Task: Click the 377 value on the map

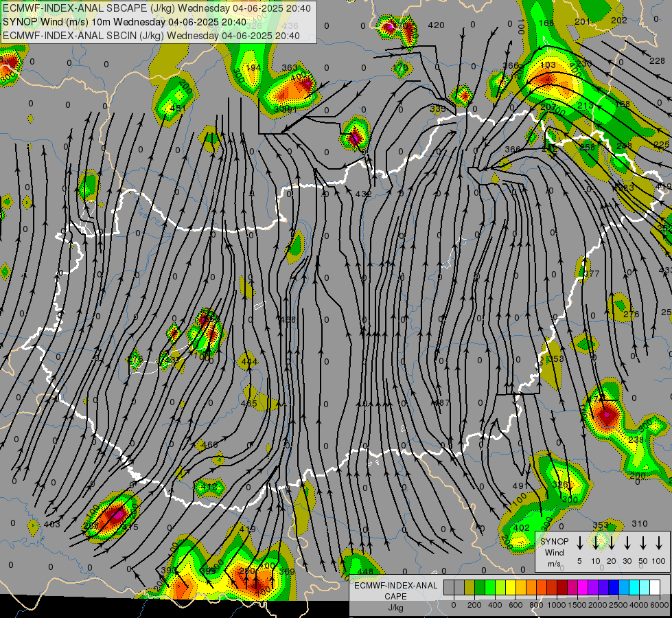Action: pos(592,273)
